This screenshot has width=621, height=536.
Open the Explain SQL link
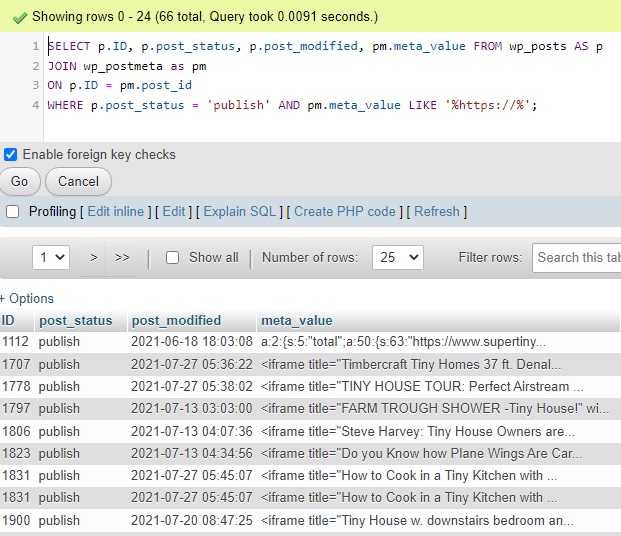coord(239,212)
